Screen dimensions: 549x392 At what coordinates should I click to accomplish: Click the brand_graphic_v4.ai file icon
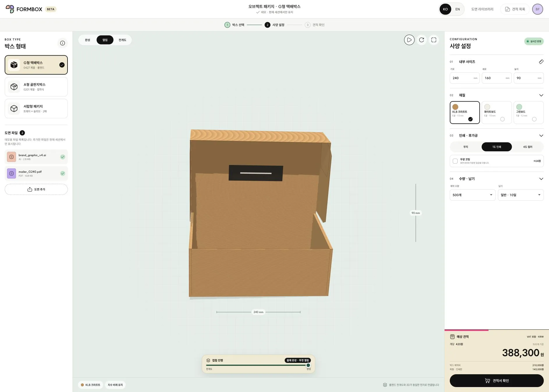pyautogui.click(x=11, y=157)
